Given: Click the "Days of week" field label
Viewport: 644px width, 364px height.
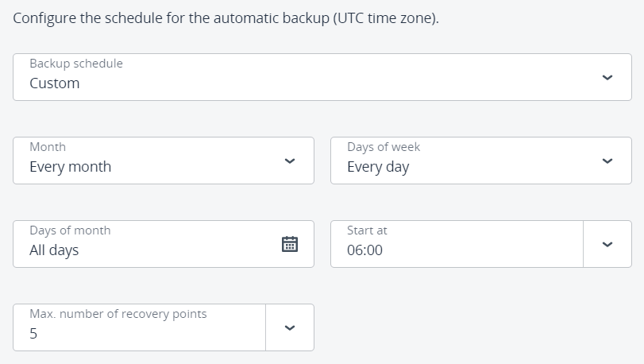Looking at the screenshot, I should point(384,147).
